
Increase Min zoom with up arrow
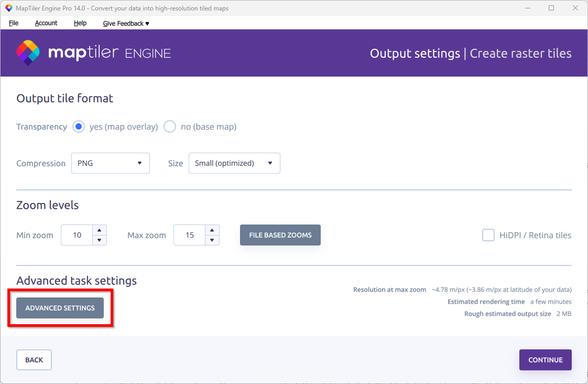point(99,230)
